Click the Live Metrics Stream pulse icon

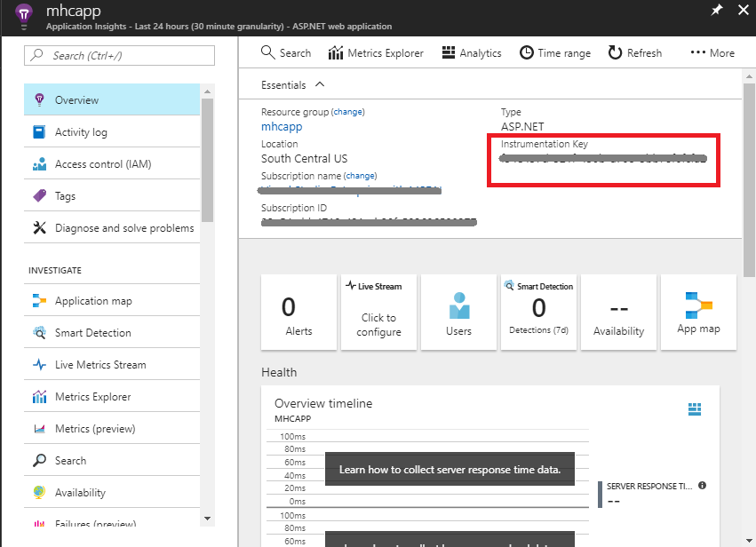[x=40, y=365]
